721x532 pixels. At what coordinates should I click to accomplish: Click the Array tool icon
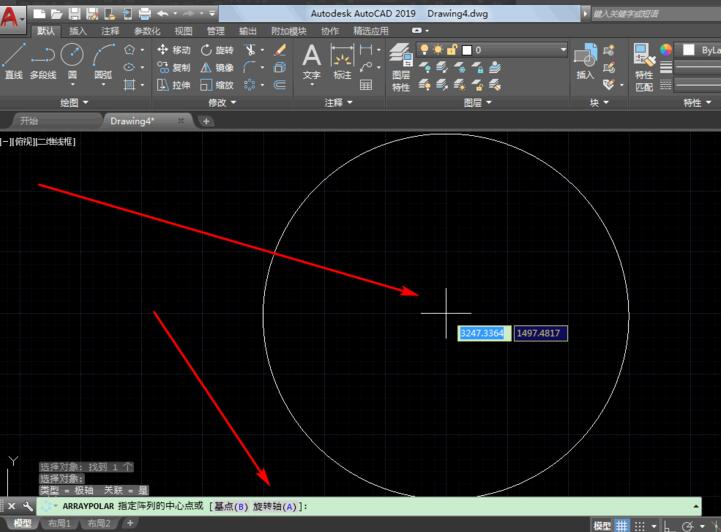pos(249,85)
